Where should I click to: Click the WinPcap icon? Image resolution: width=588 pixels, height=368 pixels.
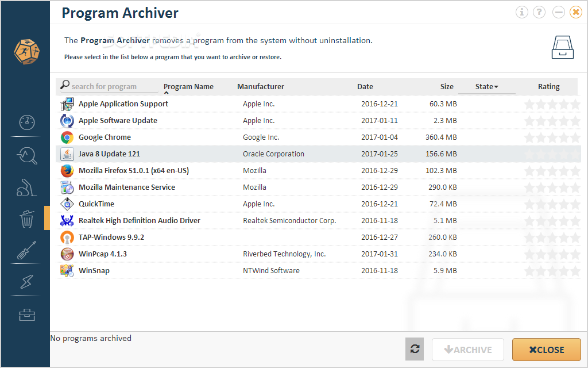click(x=67, y=254)
